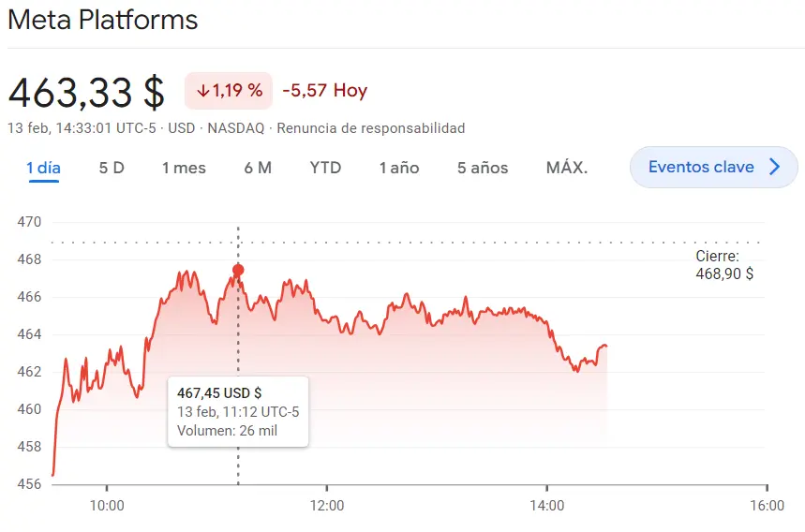
Task: Select the YTD range tab
Action: tap(325, 168)
